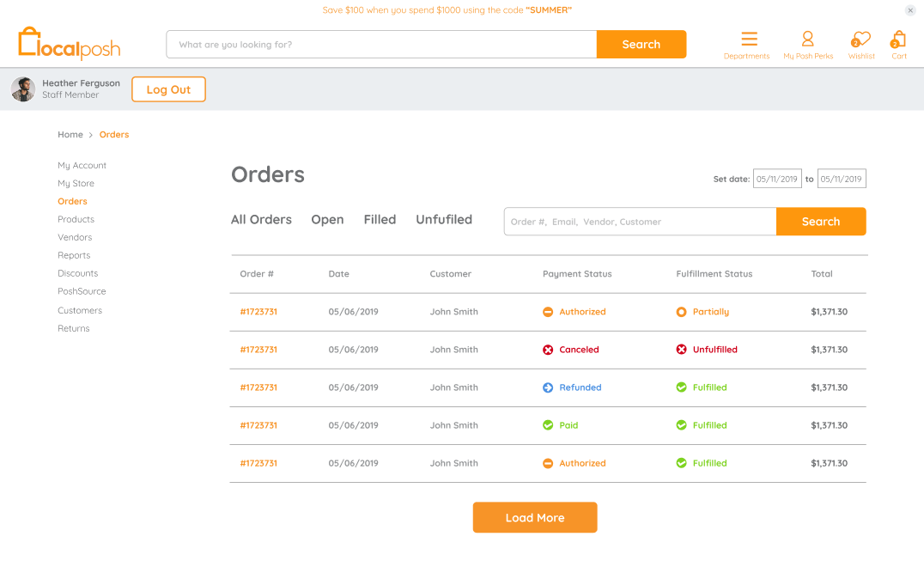Click the localposh logo
Image resolution: width=924 pixels, height=567 pixels.
tap(69, 44)
